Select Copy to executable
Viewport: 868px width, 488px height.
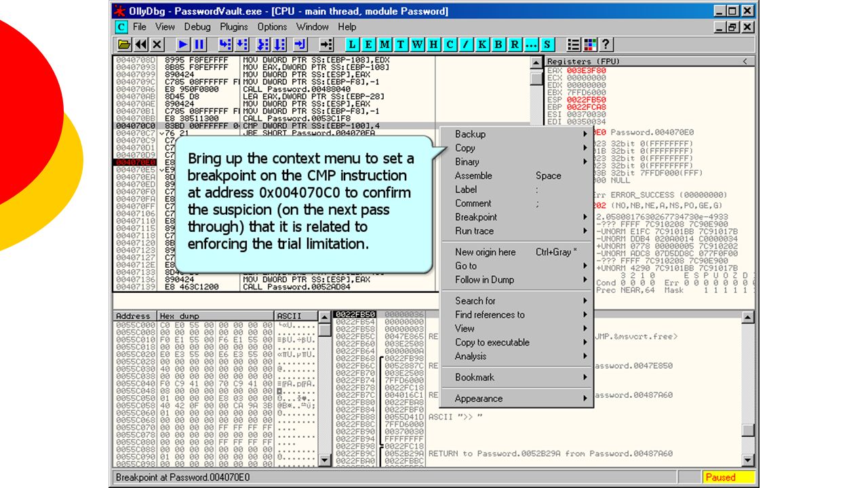point(517,342)
